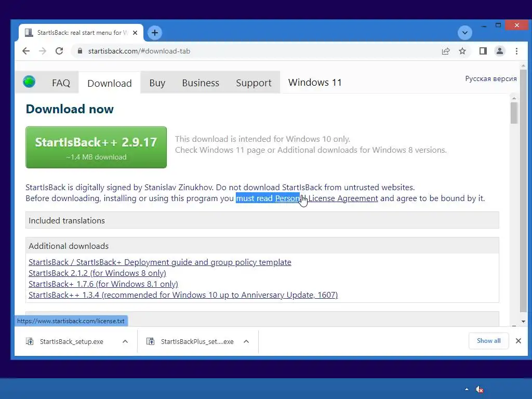This screenshot has width=532, height=399.
Task: Expand options for StartIsBack_setup.exe download
Action: click(x=125, y=342)
